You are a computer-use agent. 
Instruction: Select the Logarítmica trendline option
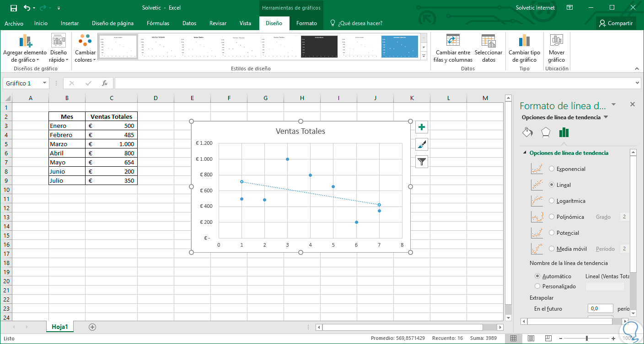coord(552,201)
